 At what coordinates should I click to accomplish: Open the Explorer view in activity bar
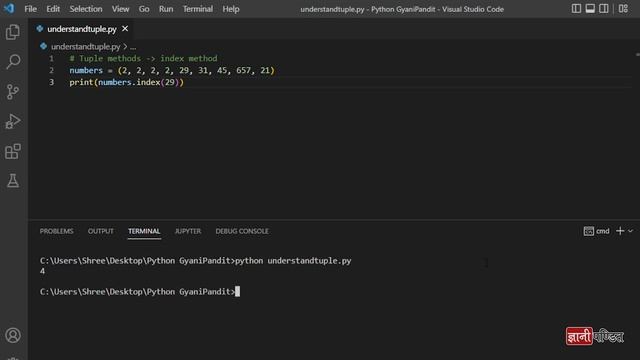tap(13, 32)
